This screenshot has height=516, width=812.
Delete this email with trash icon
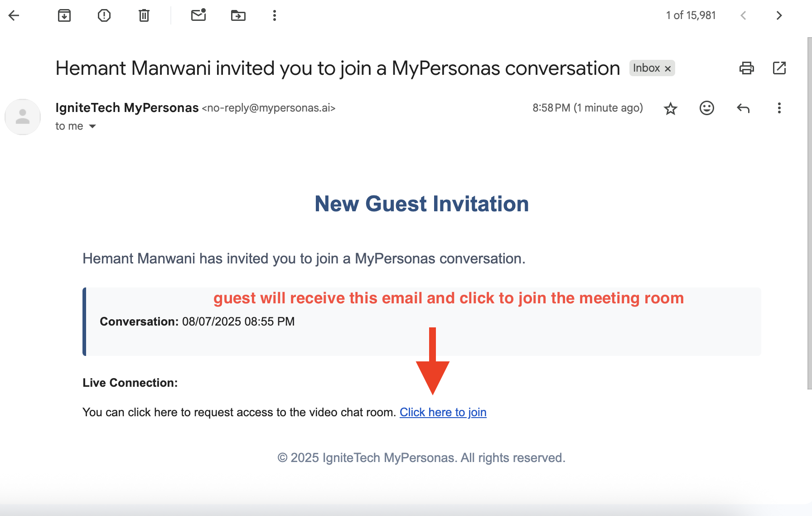(x=144, y=15)
